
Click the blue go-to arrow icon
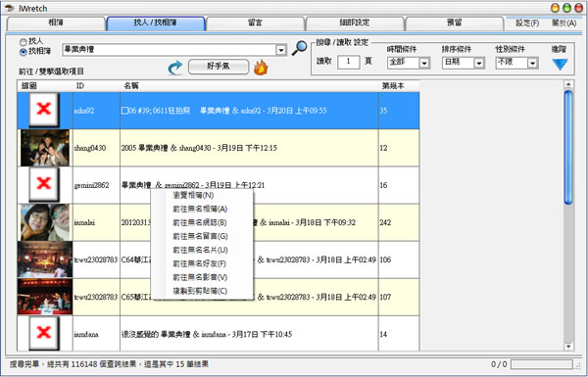pos(174,68)
